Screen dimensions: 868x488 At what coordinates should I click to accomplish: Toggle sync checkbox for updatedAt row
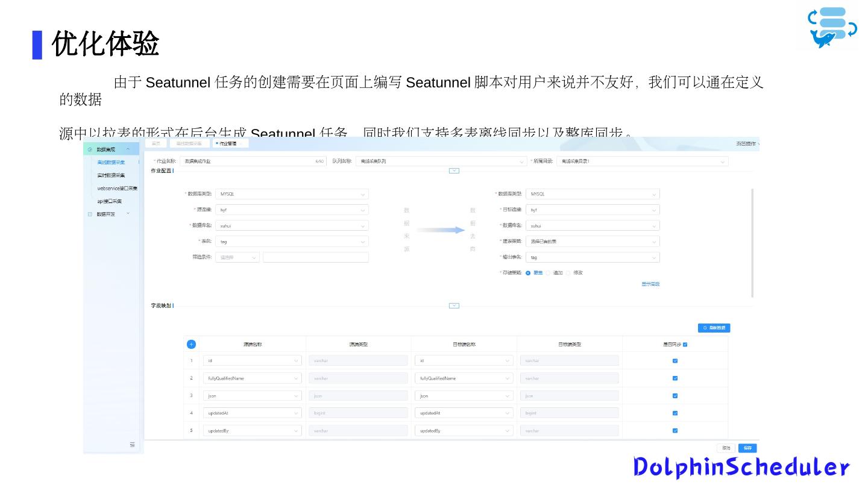675,413
